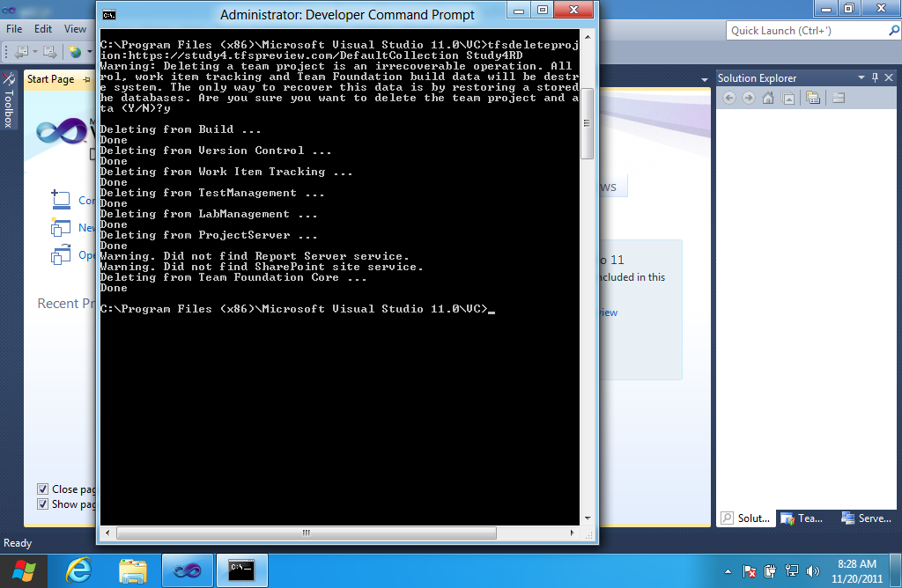Click Command Prompt scroll right arrow

tap(572, 533)
